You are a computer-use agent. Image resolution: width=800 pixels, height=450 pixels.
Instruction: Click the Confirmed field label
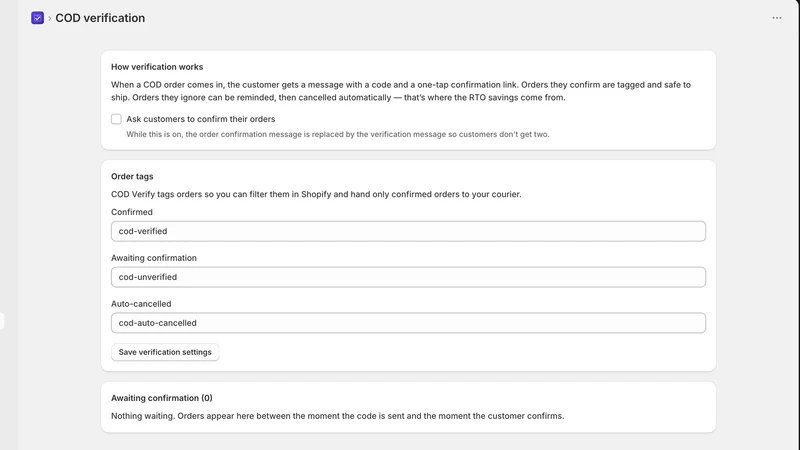pos(132,212)
